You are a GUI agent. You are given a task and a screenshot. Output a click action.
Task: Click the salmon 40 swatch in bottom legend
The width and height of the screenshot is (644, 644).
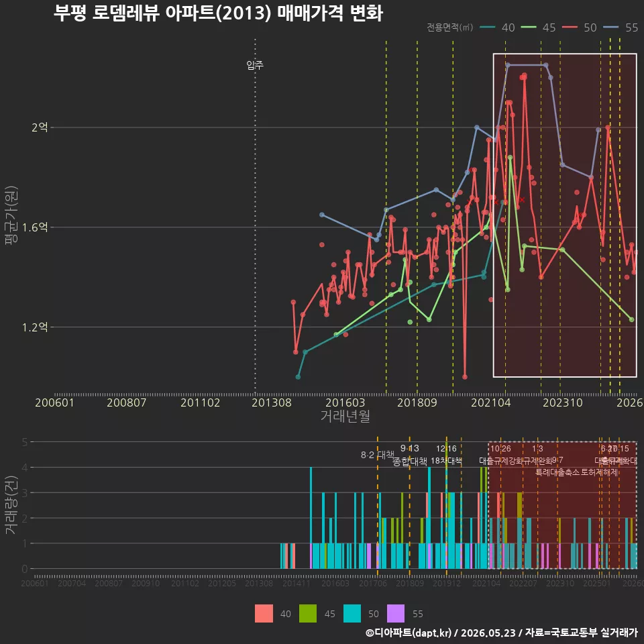[x=264, y=614]
